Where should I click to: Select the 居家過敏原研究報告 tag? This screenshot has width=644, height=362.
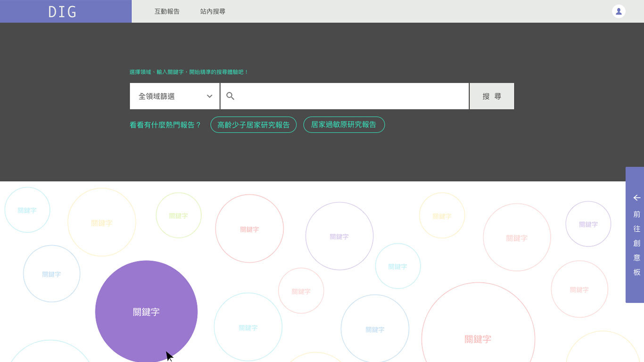pyautogui.click(x=344, y=124)
